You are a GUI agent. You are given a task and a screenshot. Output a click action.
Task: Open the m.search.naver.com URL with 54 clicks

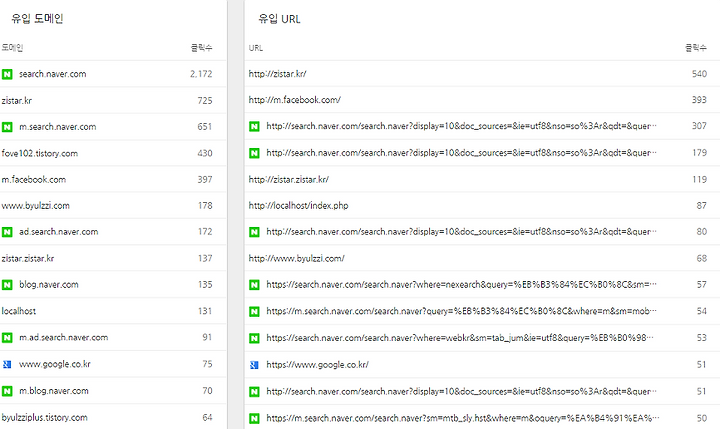click(x=461, y=311)
